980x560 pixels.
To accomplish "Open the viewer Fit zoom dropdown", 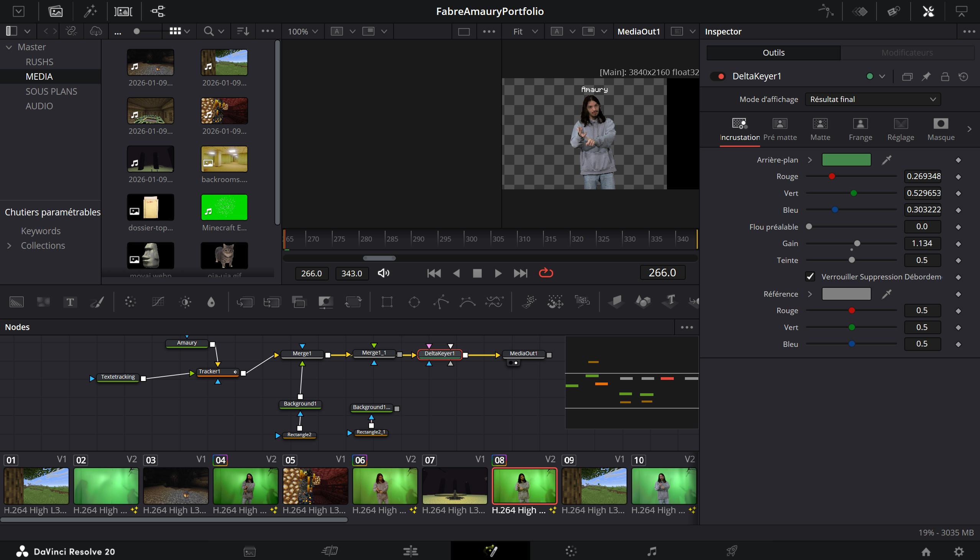I will pyautogui.click(x=525, y=31).
